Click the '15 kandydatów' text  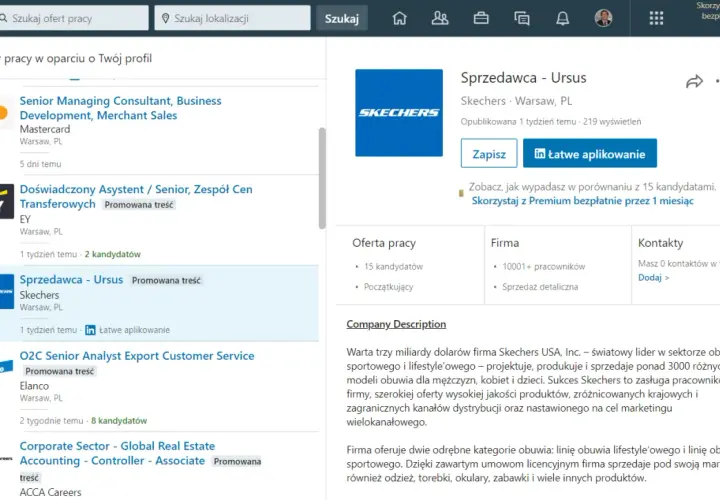coord(394,267)
